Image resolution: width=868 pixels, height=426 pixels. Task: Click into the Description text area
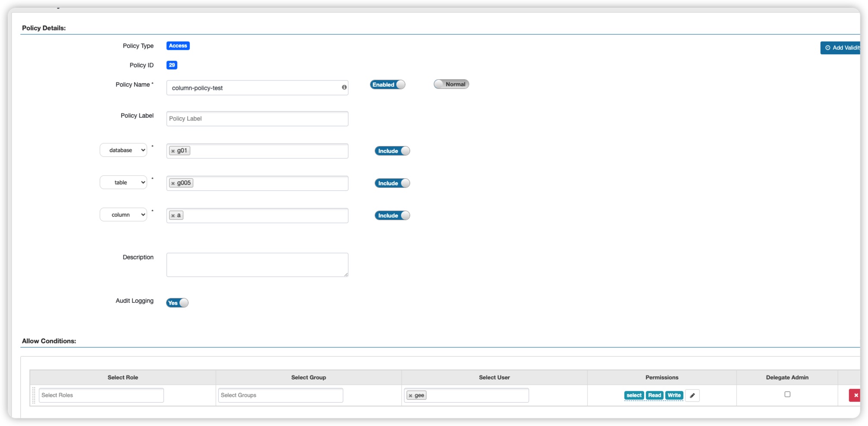click(x=257, y=265)
